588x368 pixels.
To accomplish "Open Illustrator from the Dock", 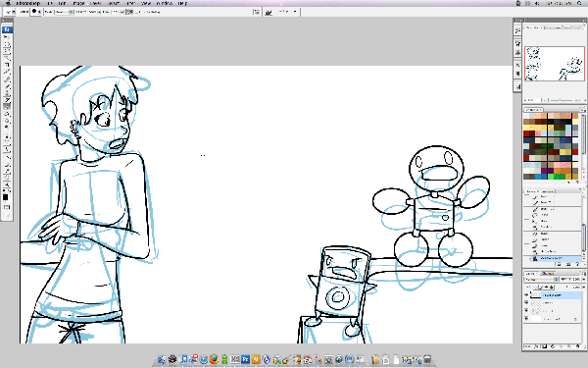I will pyautogui.click(x=256, y=360).
